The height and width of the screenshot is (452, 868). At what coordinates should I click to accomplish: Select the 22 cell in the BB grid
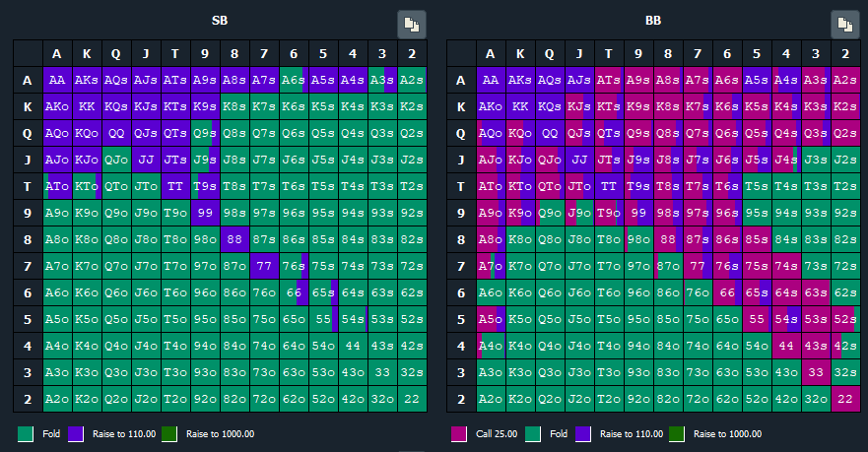click(x=845, y=399)
